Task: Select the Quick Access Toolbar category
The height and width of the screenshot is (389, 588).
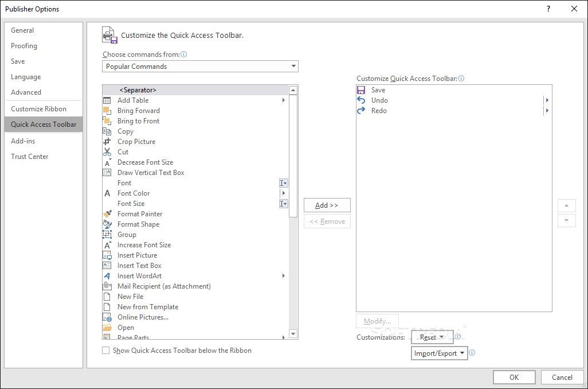Action: (x=44, y=125)
